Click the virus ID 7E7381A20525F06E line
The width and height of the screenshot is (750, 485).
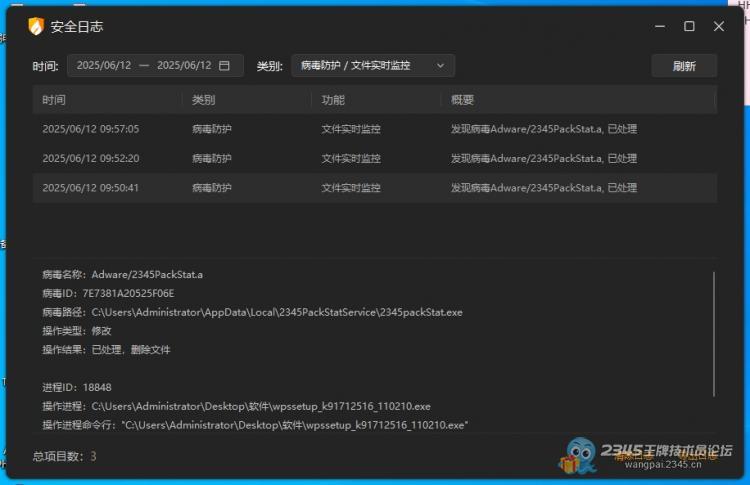tap(108, 293)
